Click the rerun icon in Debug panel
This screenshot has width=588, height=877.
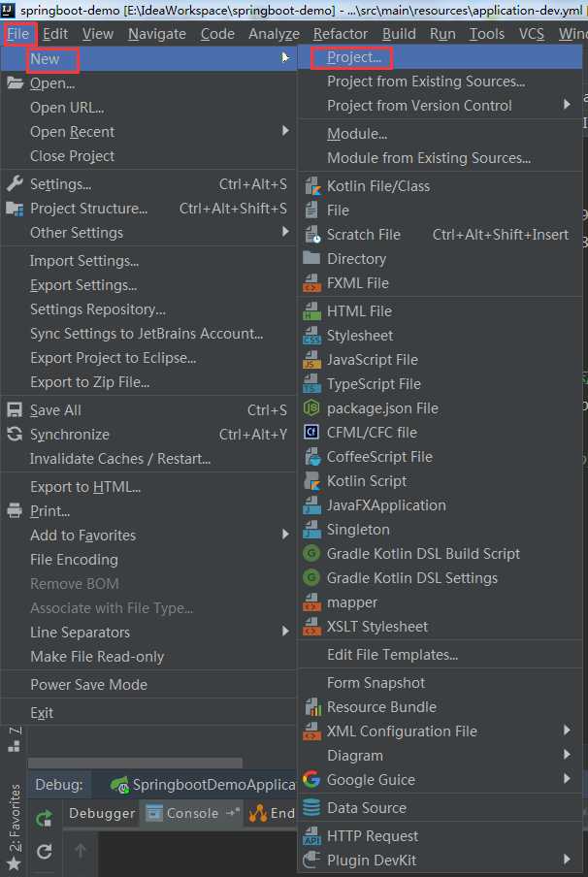(45, 820)
